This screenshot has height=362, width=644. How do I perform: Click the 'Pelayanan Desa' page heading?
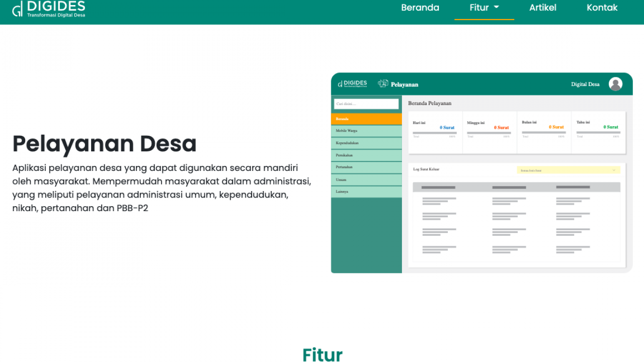coord(105,144)
